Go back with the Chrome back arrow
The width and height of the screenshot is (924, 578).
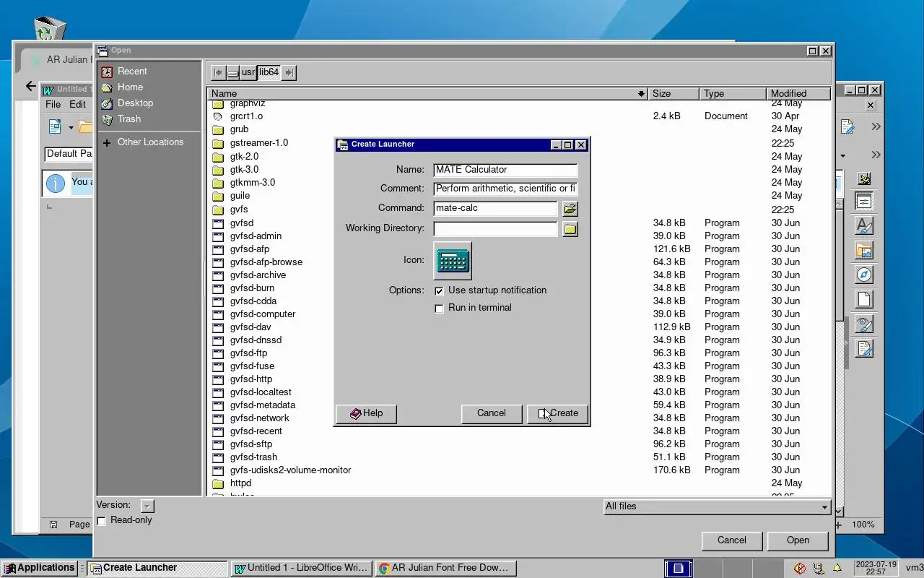click(30, 86)
